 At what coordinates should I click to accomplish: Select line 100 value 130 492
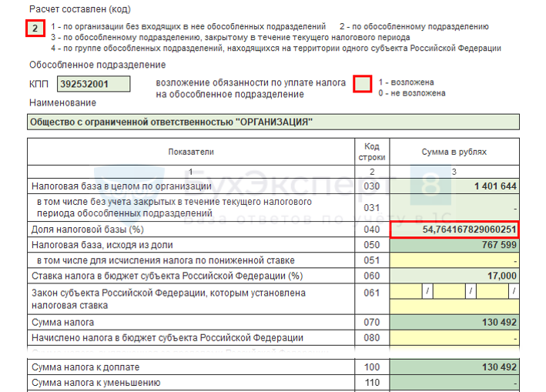click(454, 367)
